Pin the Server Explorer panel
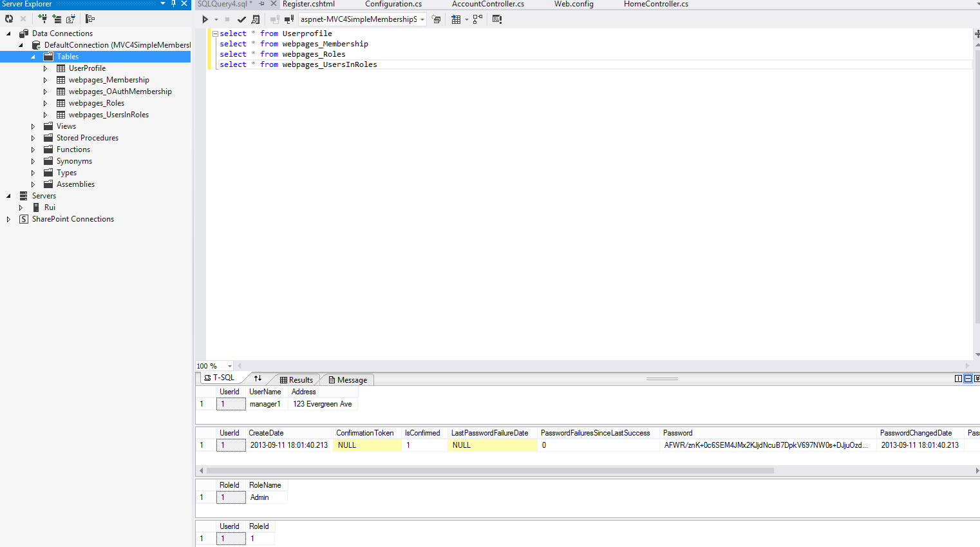 (173, 4)
